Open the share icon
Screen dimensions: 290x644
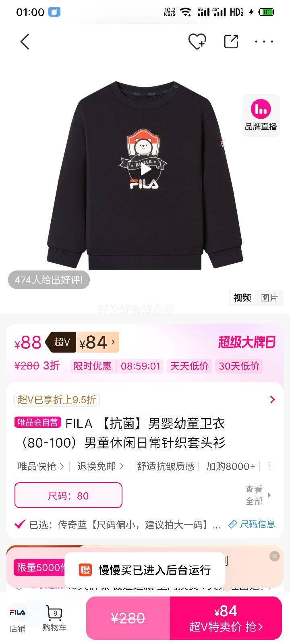pos(231,41)
